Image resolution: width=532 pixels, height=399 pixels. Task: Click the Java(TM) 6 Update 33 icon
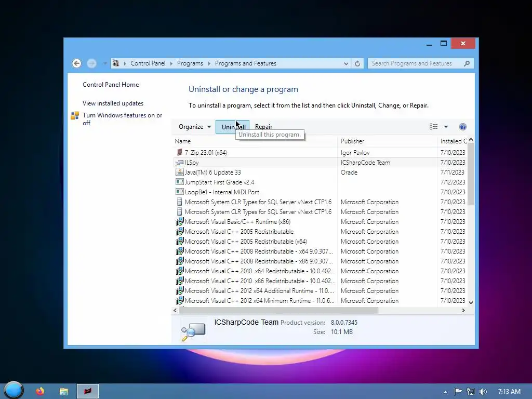[179, 172]
